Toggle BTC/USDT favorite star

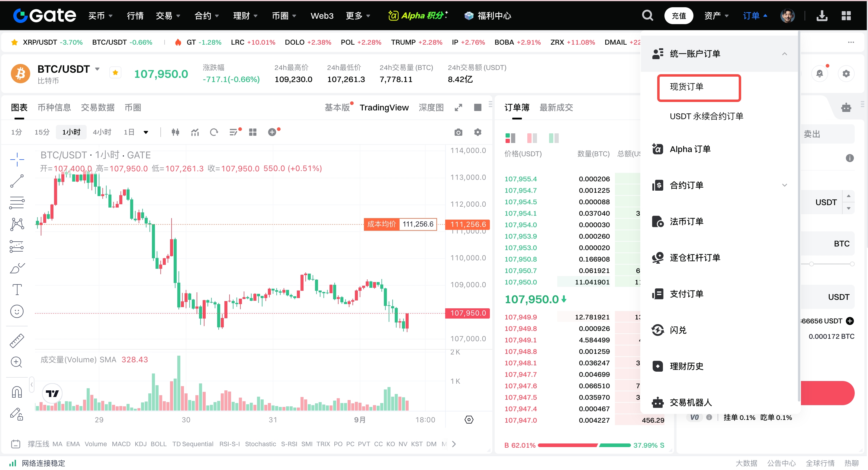115,73
